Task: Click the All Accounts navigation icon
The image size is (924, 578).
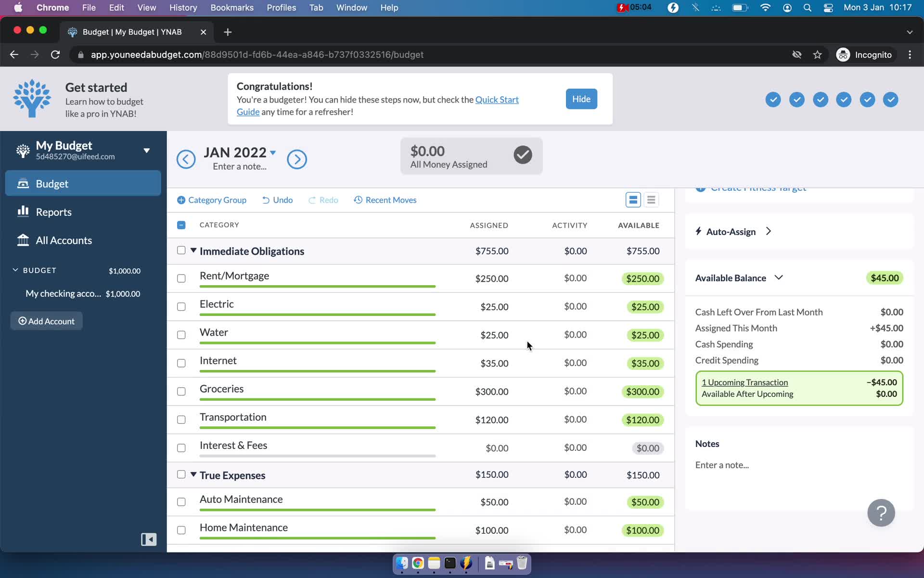Action: click(x=23, y=240)
